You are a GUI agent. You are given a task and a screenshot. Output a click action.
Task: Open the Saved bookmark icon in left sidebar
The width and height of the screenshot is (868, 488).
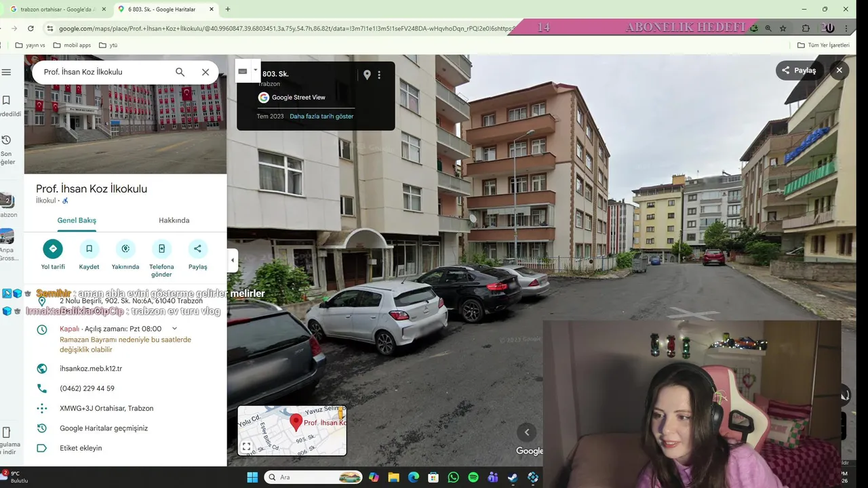point(6,100)
